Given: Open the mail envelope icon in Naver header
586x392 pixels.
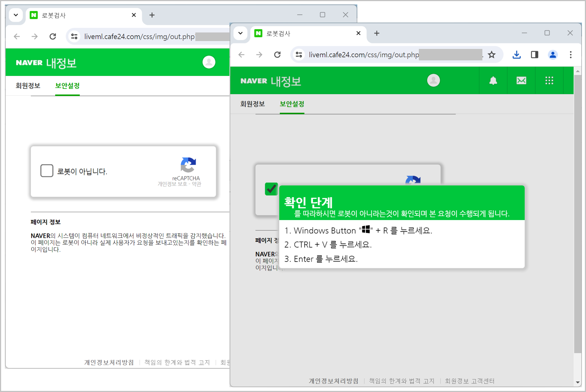Looking at the screenshot, I should [521, 81].
